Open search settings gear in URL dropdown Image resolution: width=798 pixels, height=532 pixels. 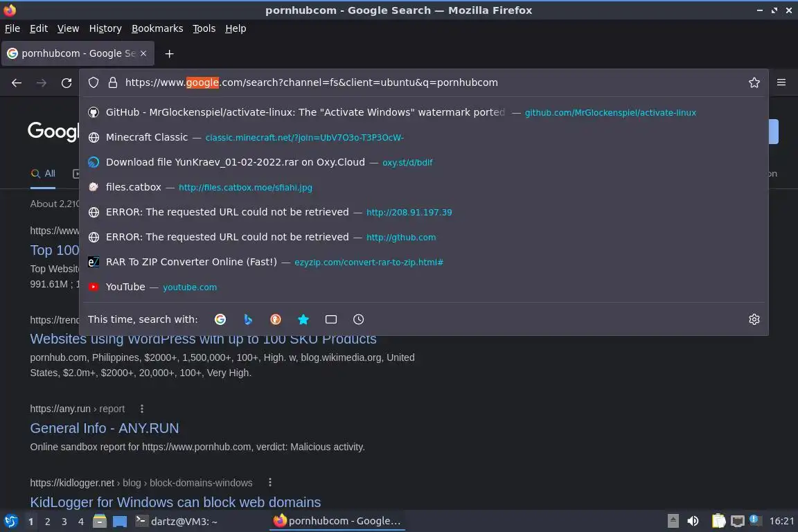[x=754, y=319]
